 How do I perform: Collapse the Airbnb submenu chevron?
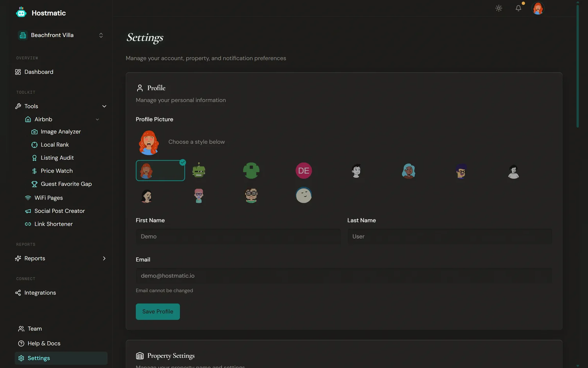click(x=97, y=119)
